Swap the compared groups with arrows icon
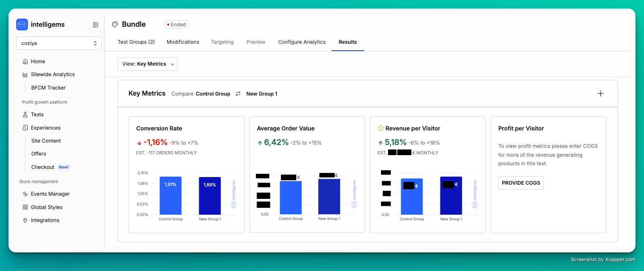The height and width of the screenshot is (271, 644). [x=238, y=94]
